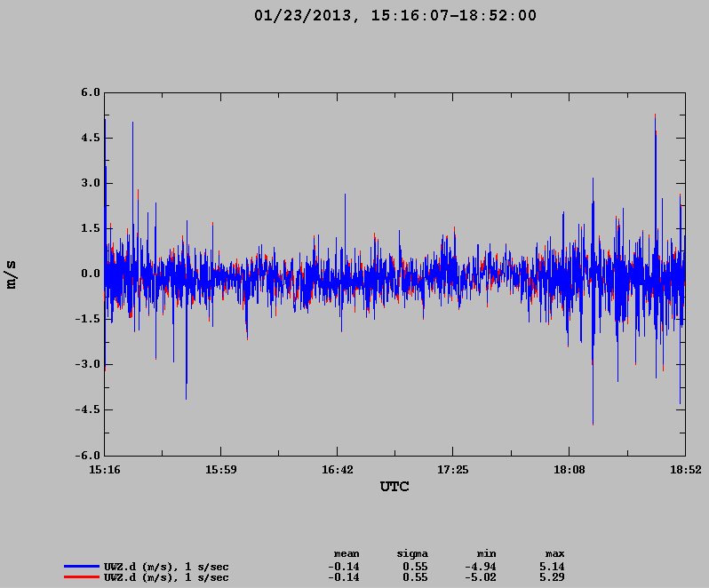Click the 15:59 time tick label

point(220,470)
